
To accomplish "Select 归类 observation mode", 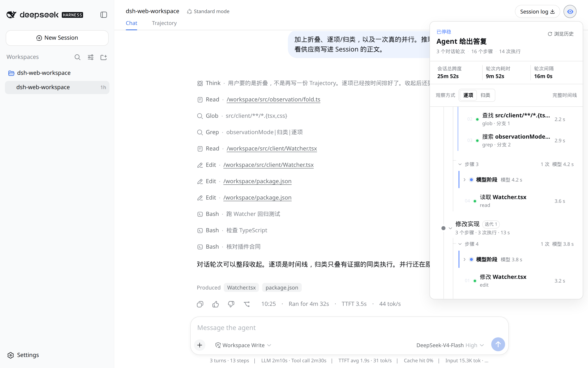I will click(x=486, y=95).
